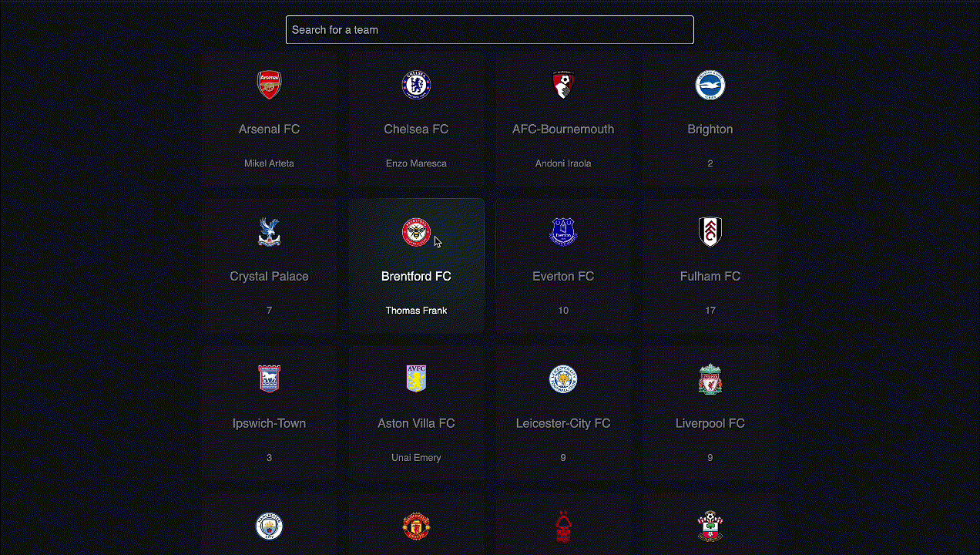The width and height of the screenshot is (980, 555).
Task: Focus the Search for a team field
Action: [490, 30]
